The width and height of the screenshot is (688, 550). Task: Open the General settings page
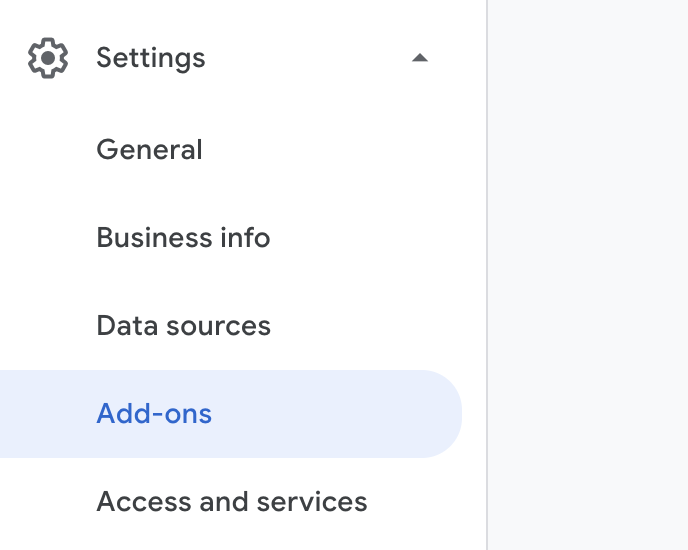tap(149, 150)
